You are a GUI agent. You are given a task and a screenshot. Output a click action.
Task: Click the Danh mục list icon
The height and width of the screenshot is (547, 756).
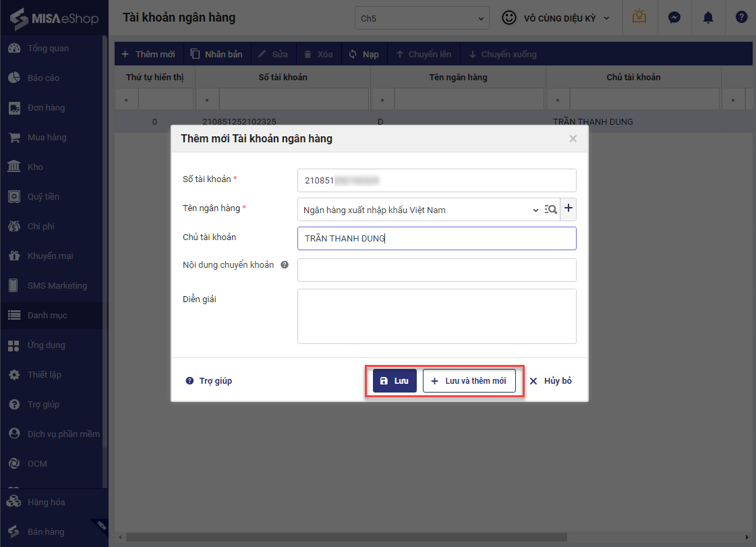point(14,316)
